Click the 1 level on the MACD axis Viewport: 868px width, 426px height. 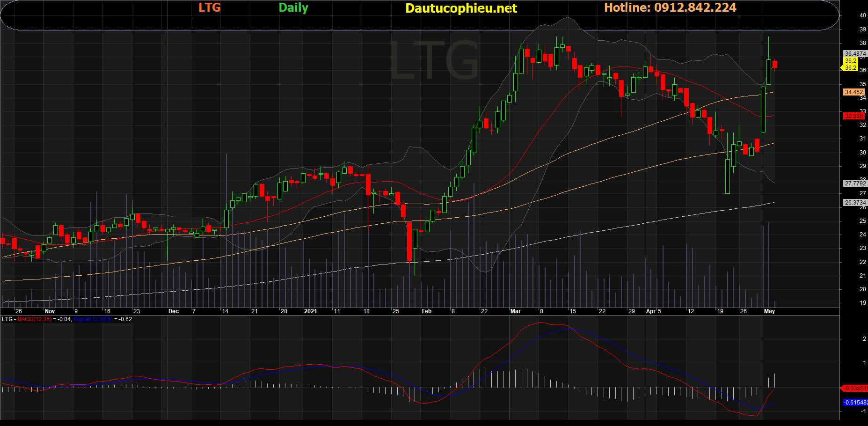(864, 363)
